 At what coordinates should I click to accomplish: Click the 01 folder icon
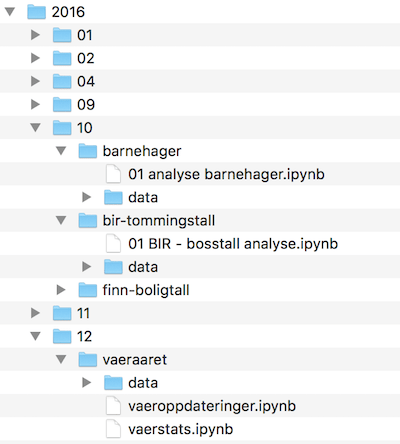coord(62,35)
